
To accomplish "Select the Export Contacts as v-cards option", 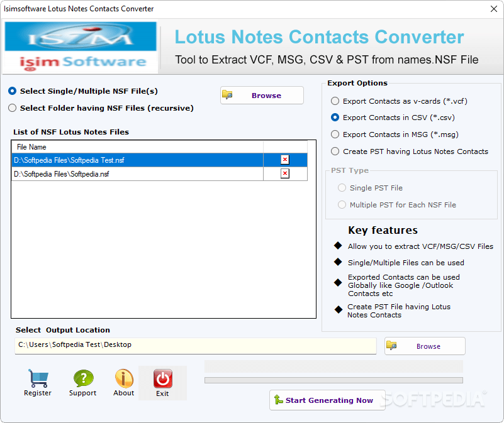I will click(334, 101).
